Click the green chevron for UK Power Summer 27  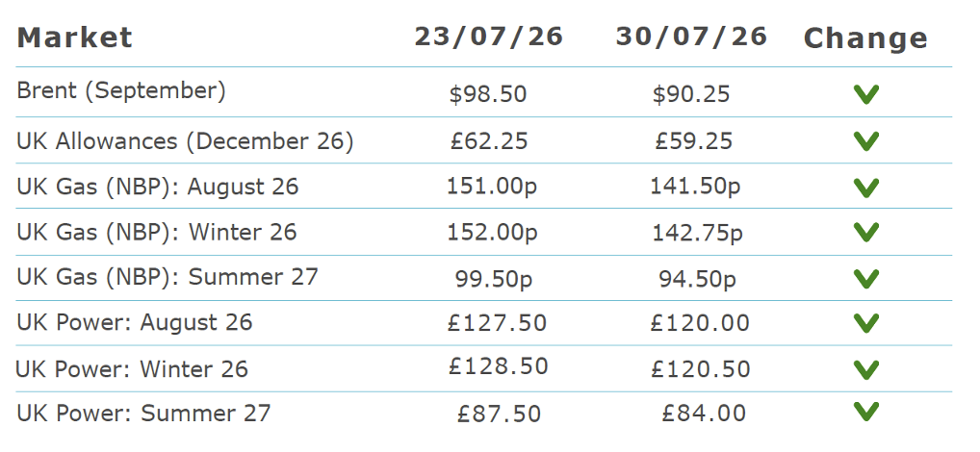[866, 412]
